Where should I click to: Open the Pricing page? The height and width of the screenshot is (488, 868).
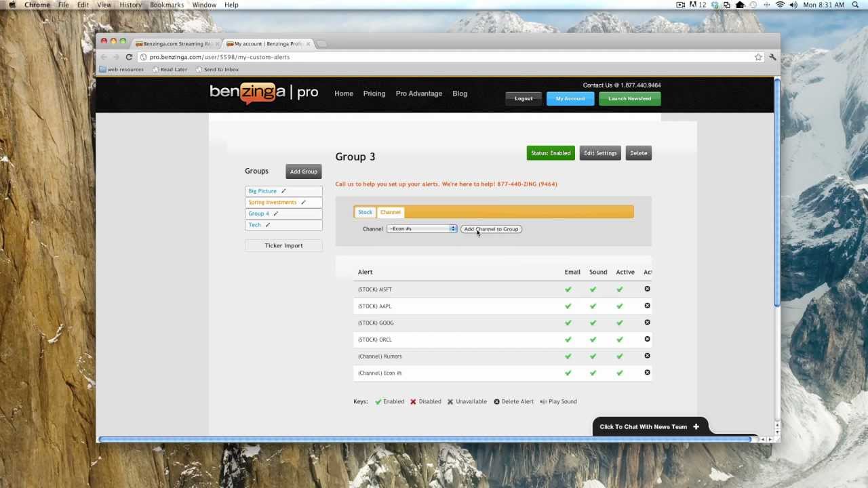pos(374,94)
